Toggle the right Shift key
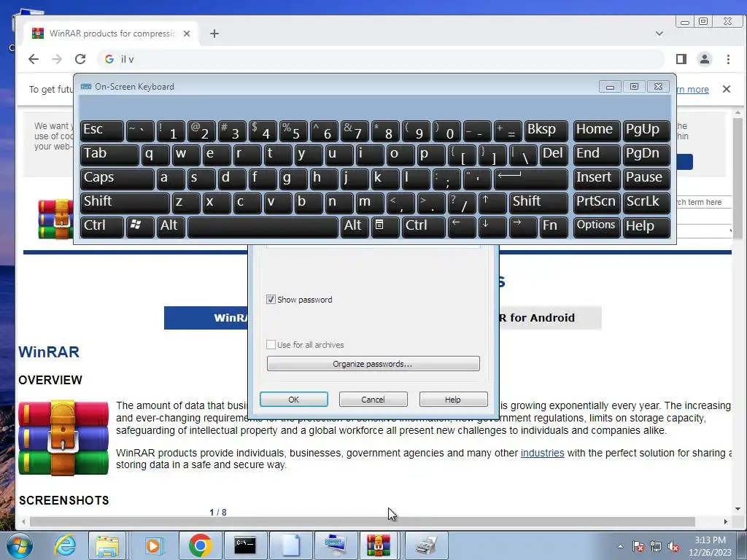The height and width of the screenshot is (560, 747). [538, 203]
